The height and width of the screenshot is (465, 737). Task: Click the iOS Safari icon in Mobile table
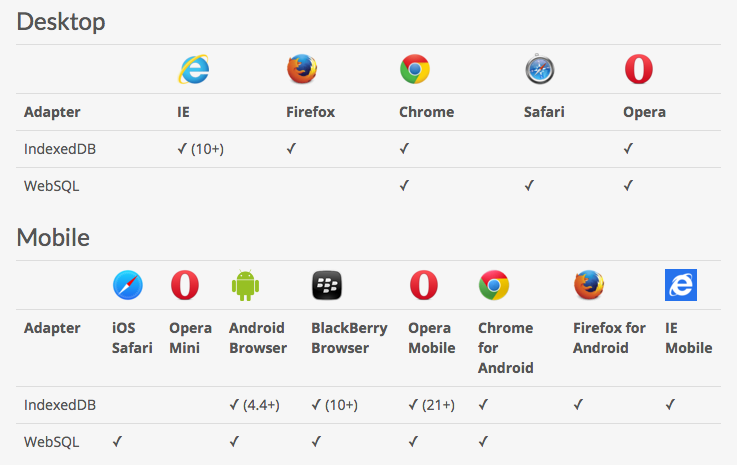click(x=128, y=285)
